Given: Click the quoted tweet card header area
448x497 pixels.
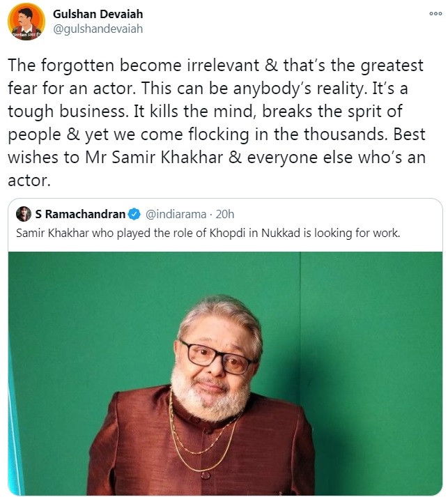Looking at the screenshot, I should pos(225,224).
